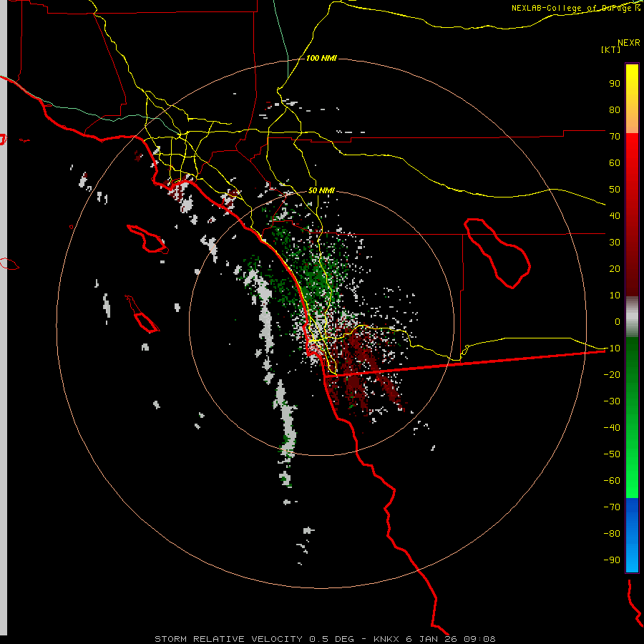Image resolution: width=644 pixels, height=644 pixels.
Task: Click the 10 value on the velocity scale
Action: click(x=615, y=296)
